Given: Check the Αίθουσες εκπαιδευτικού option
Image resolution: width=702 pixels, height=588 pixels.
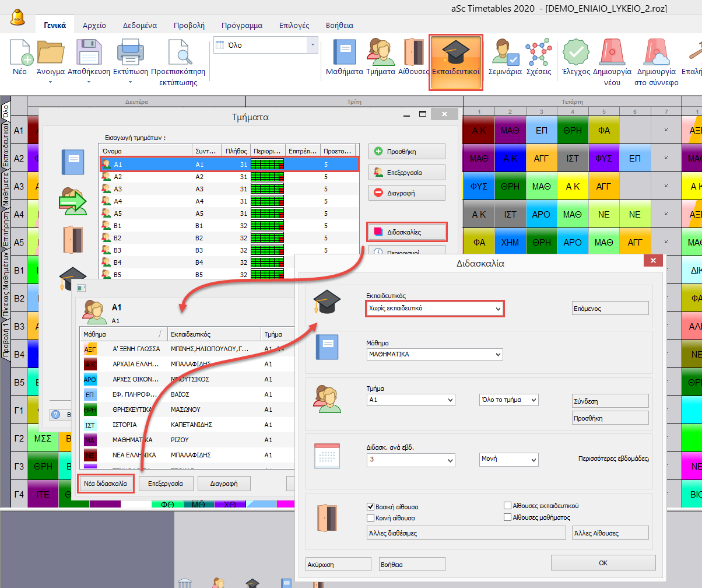Looking at the screenshot, I should coord(507,506).
